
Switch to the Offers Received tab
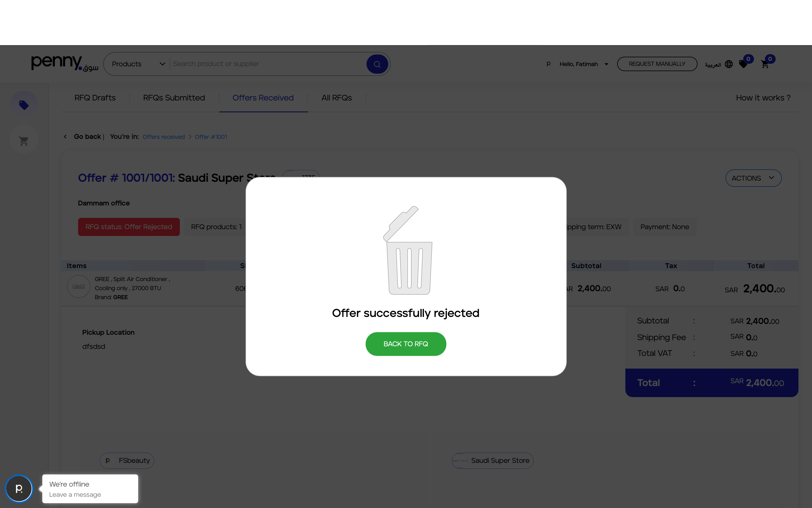click(263, 98)
